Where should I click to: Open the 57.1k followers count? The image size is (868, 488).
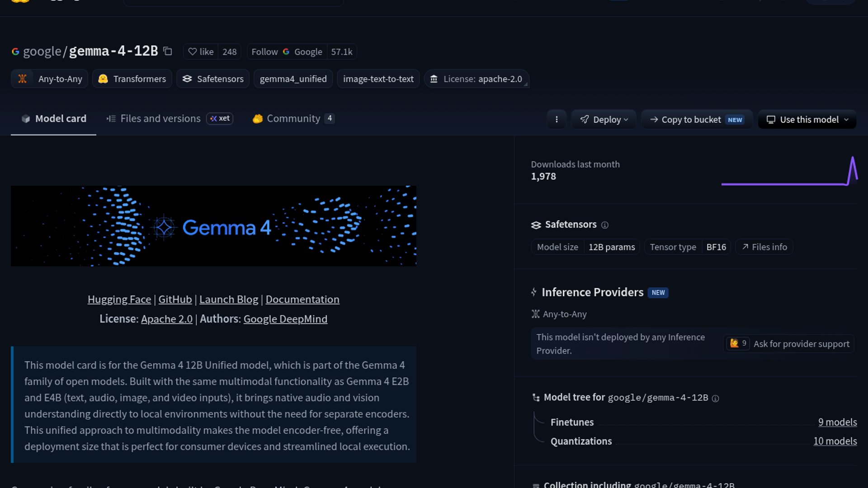(342, 52)
